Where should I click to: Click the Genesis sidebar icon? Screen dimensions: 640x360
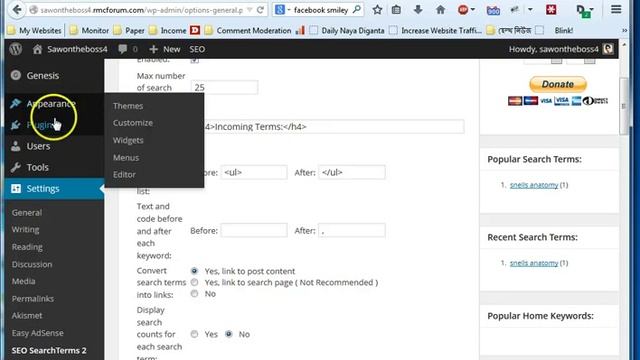(16, 75)
